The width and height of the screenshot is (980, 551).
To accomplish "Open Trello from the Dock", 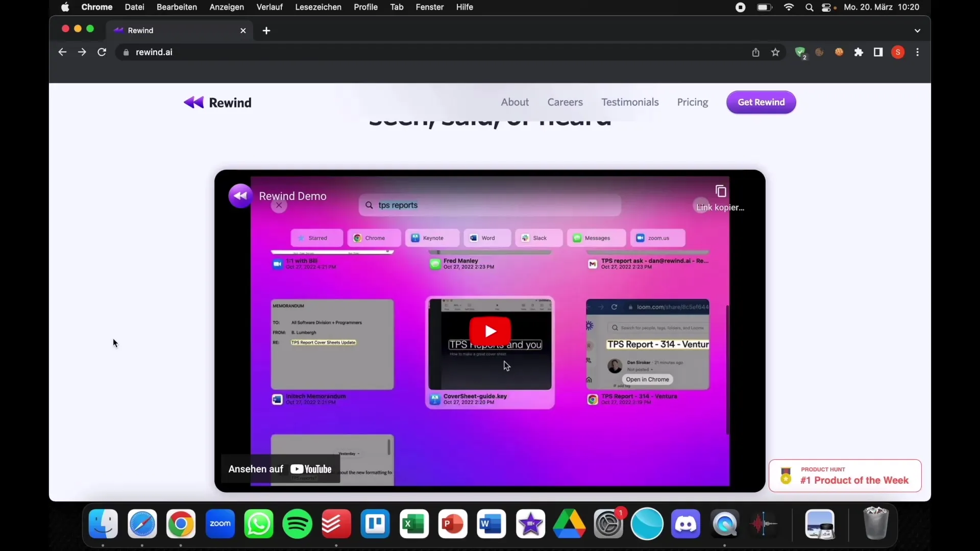I will pyautogui.click(x=375, y=524).
